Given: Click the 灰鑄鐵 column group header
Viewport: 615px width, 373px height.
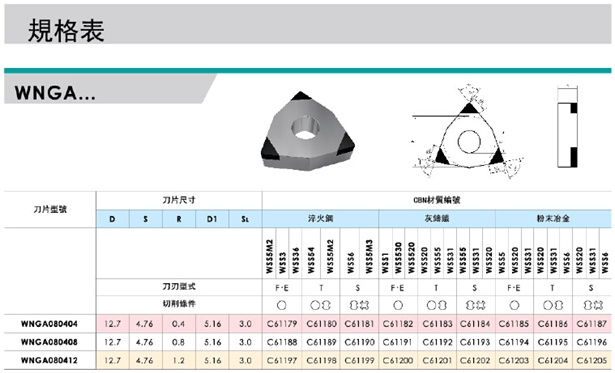Looking at the screenshot, I should pyautogui.click(x=437, y=218).
